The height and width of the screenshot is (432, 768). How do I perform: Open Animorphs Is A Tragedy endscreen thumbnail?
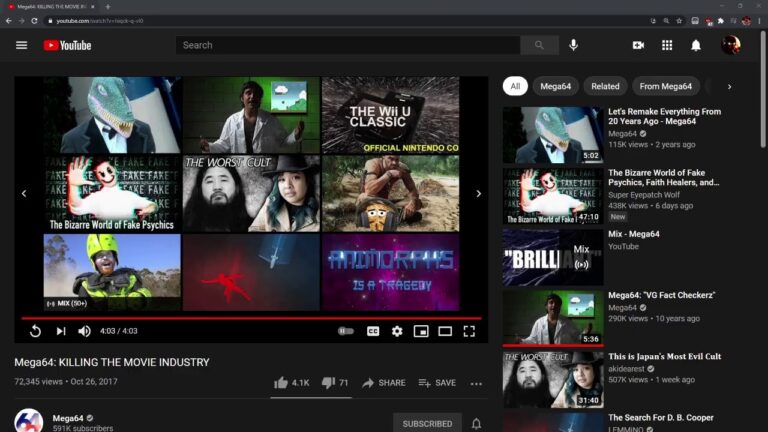(390, 272)
